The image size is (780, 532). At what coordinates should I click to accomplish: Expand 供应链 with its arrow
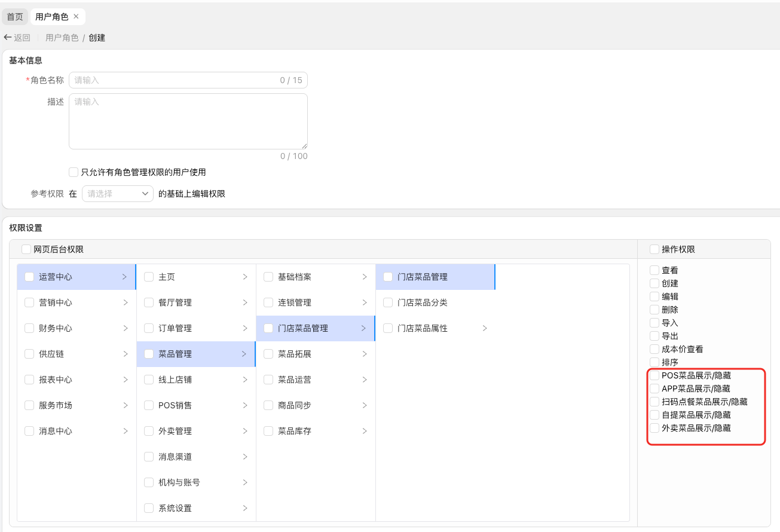coord(125,354)
